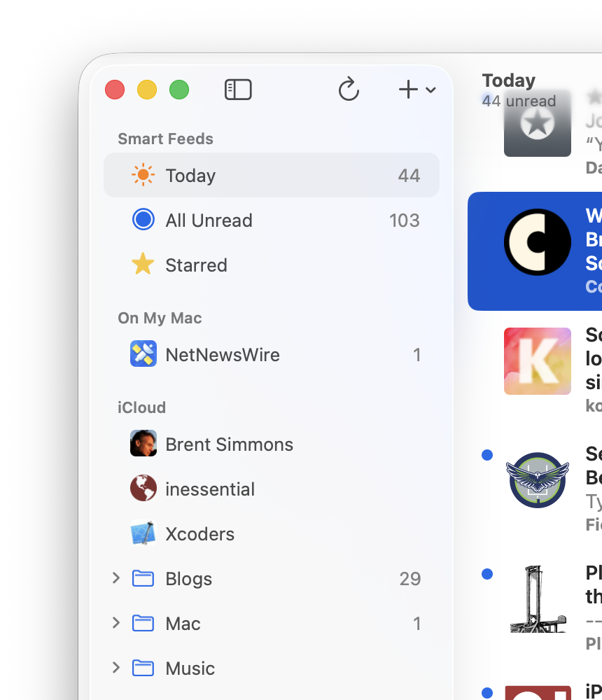Toggle the sidebar visibility button
The image size is (602, 700).
coord(238,90)
